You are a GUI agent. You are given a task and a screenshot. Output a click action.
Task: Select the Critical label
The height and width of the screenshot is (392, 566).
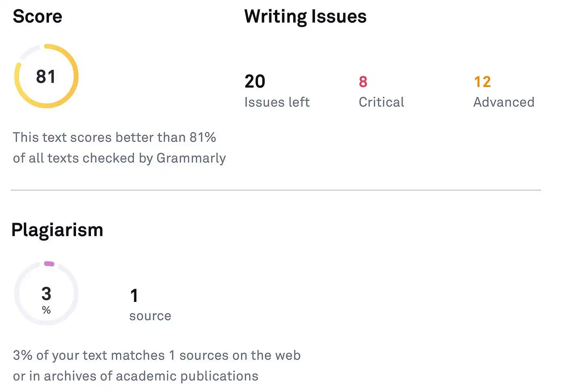click(x=381, y=102)
